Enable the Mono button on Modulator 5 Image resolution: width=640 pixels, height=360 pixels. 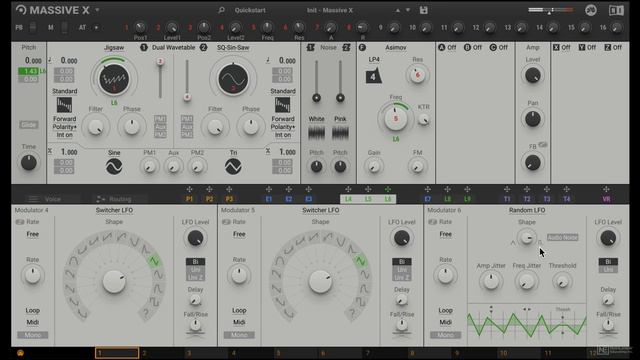(239, 335)
